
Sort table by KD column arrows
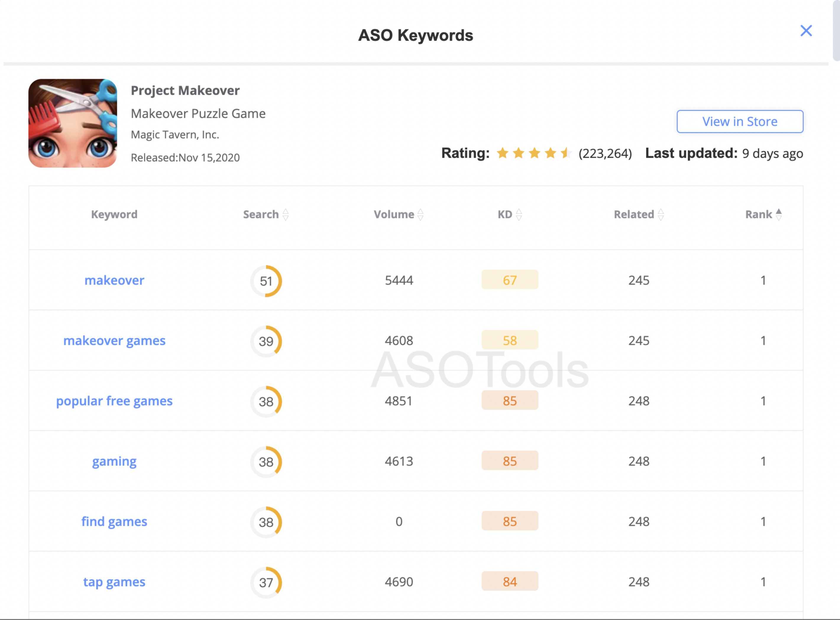coord(519,215)
